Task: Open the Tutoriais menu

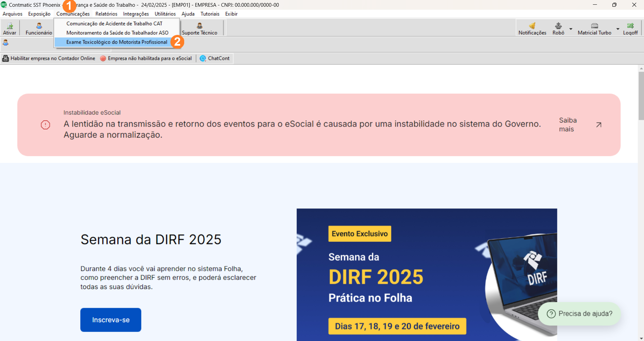Action: [x=210, y=14]
